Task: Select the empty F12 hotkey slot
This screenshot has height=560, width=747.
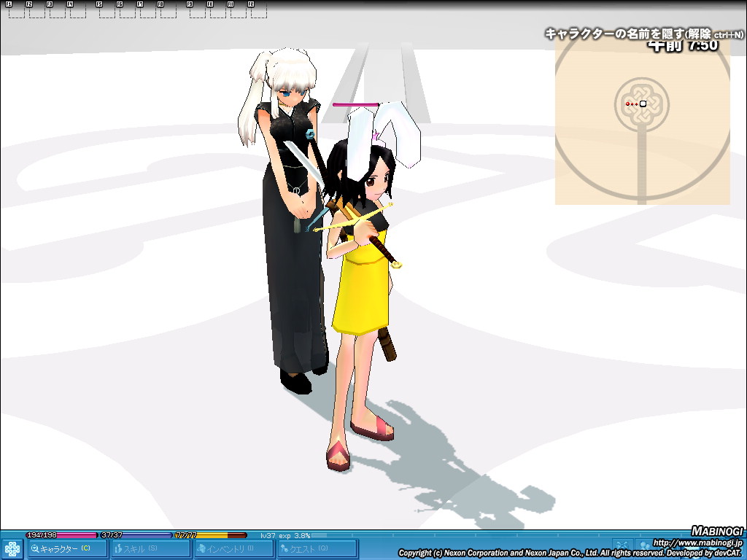Action: point(259,10)
